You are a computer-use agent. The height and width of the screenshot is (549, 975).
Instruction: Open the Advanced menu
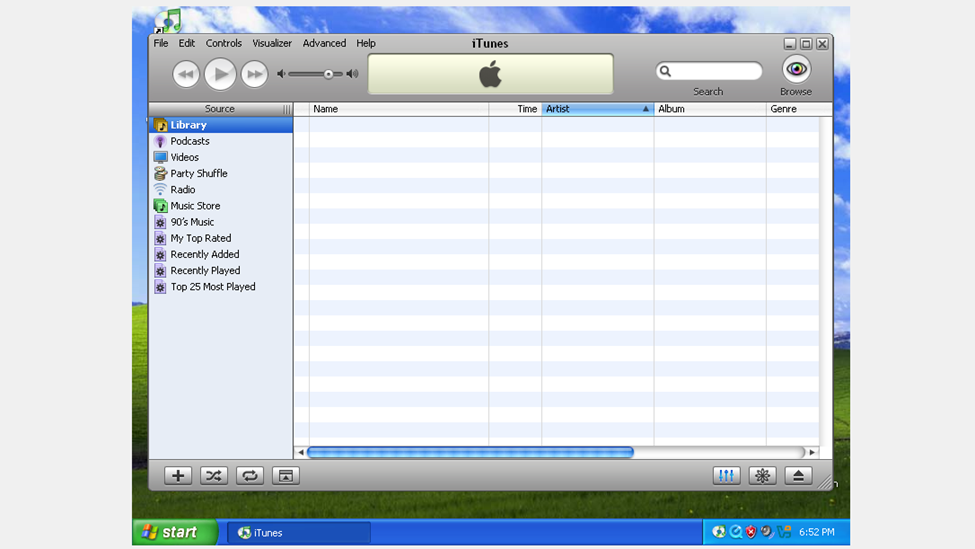point(324,44)
